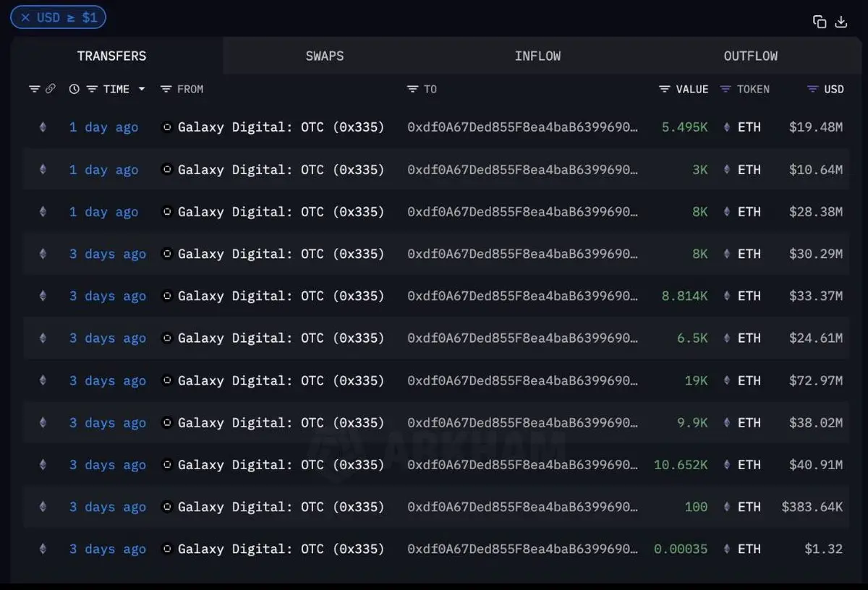Click the Ethereum chain icon on the $1.32 row
The width and height of the screenshot is (868, 590).
pos(43,549)
